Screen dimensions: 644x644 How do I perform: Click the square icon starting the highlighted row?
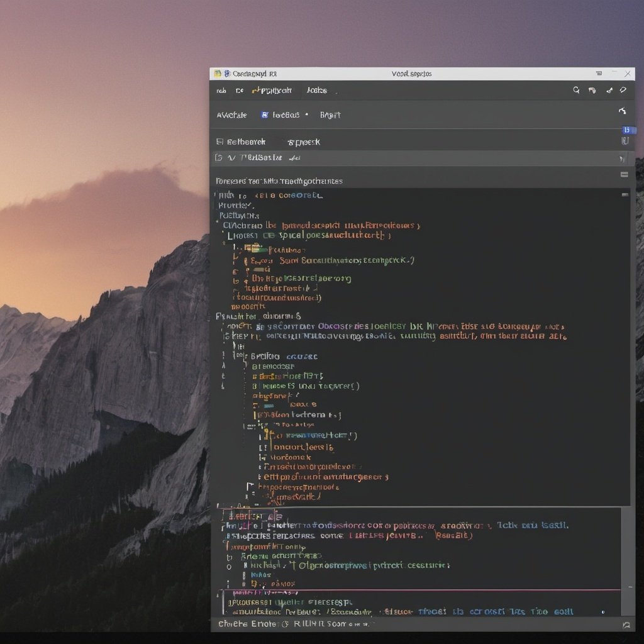pos(219,158)
